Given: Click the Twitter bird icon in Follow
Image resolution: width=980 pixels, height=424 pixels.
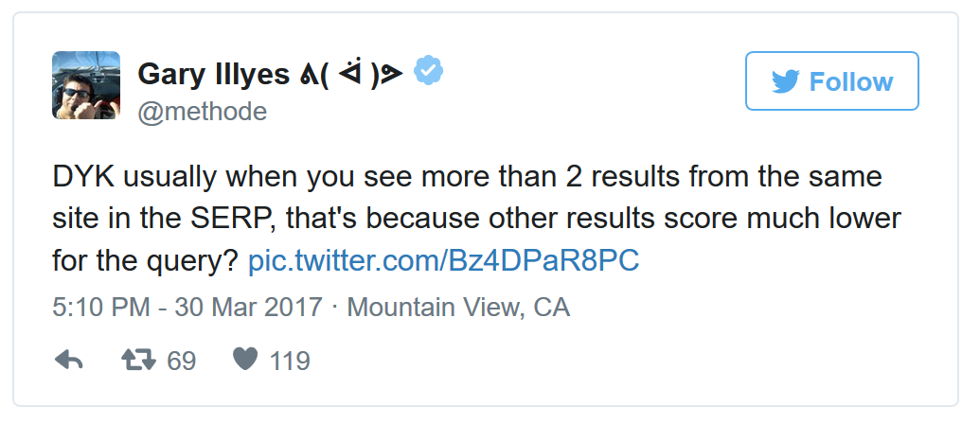Looking at the screenshot, I should [785, 82].
